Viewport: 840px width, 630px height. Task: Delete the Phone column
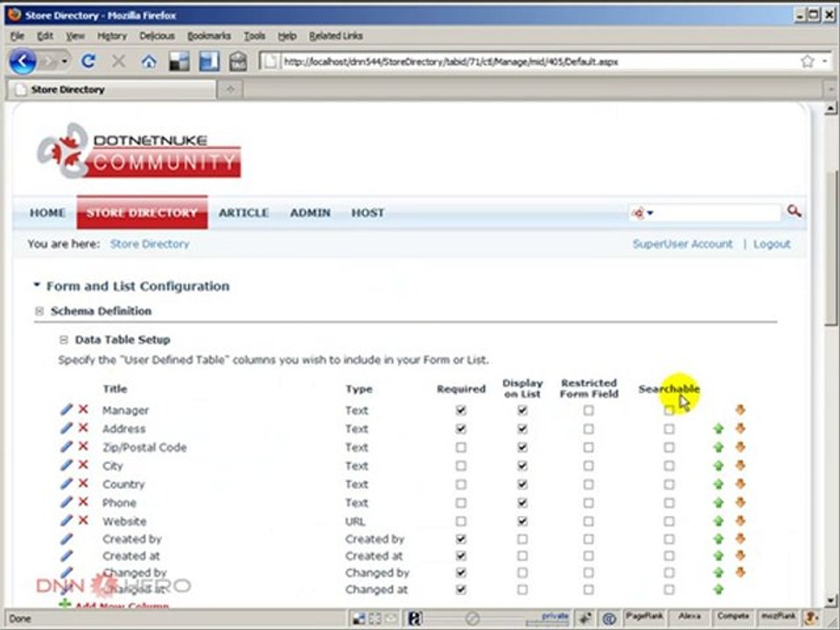tap(83, 501)
